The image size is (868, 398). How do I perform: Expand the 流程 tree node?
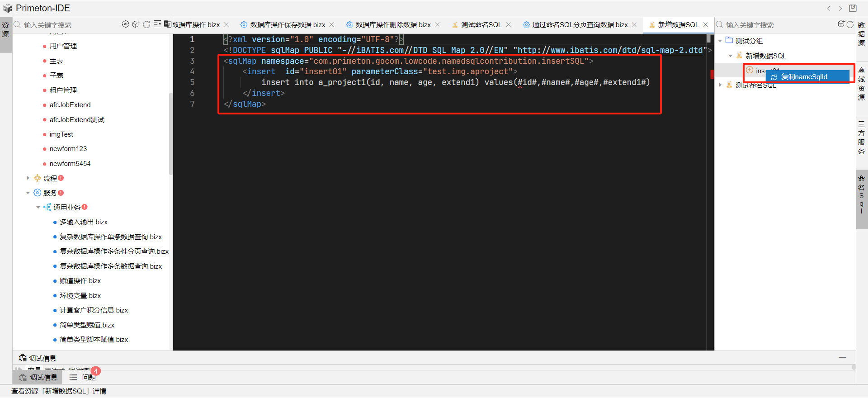click(x=28, y=178)
